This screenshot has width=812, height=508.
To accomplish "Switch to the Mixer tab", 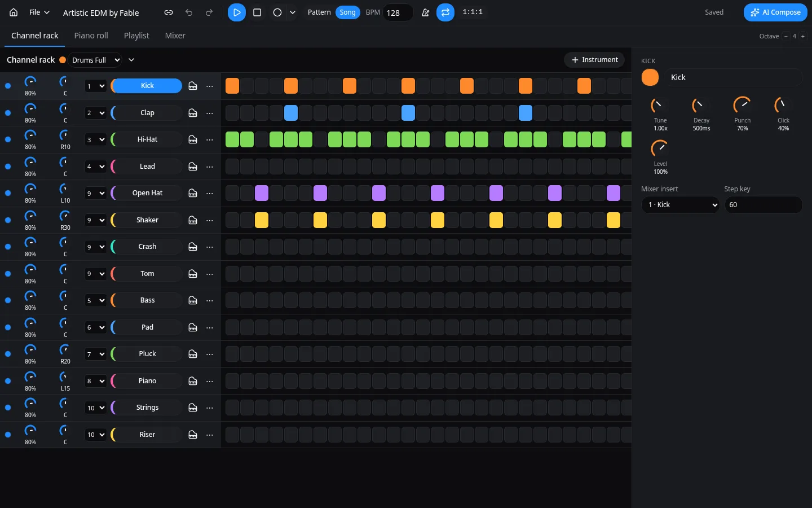I will coord(175,36).
